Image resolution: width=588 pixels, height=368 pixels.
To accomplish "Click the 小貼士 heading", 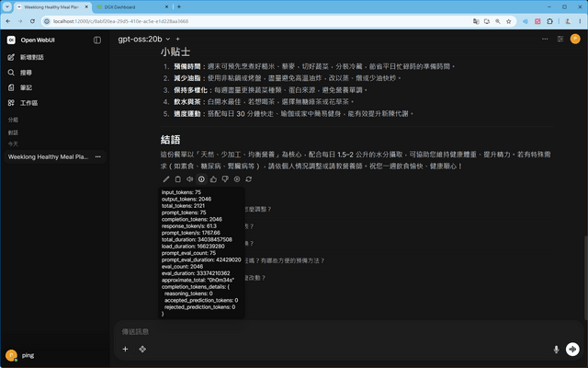I will pos(175,52).
